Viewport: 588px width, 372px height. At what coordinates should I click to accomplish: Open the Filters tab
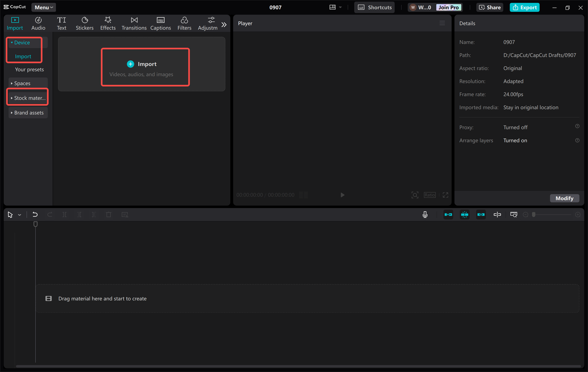click(x=184, y=23)
